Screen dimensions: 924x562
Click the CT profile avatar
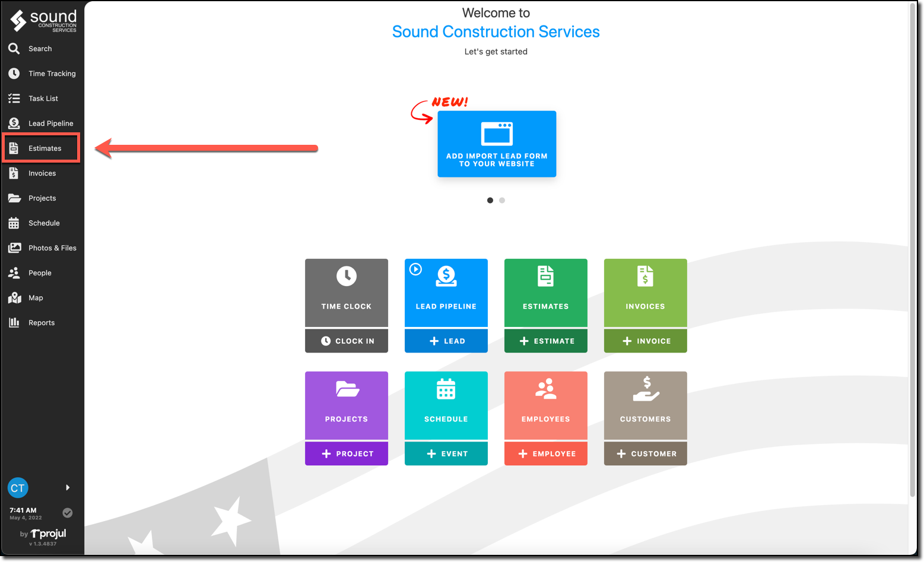tap(17, 487)
